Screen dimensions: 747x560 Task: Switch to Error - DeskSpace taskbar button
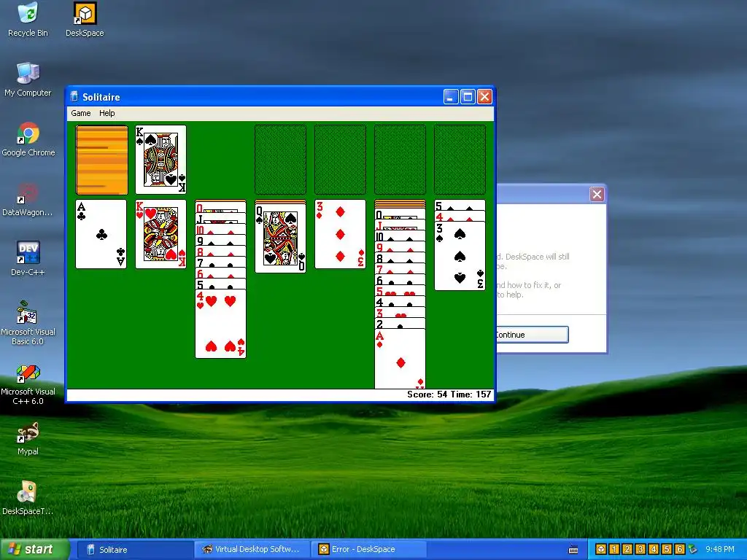point(368,550)
